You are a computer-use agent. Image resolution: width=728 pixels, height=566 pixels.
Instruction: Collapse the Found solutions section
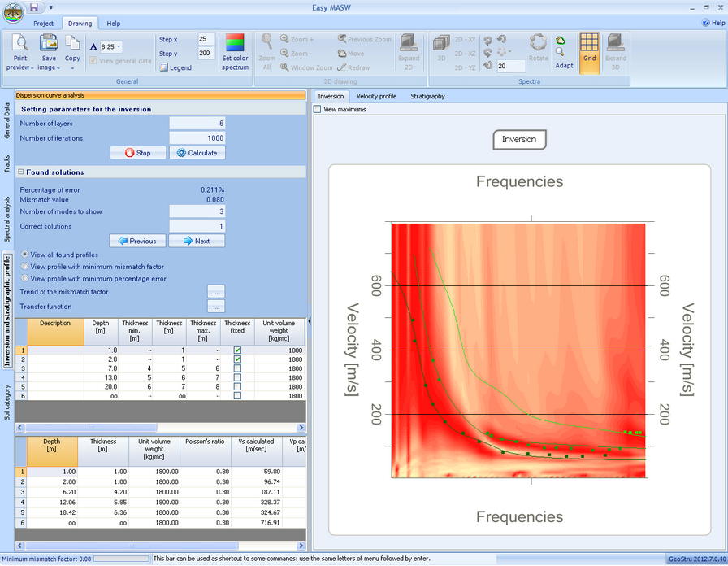20,172
